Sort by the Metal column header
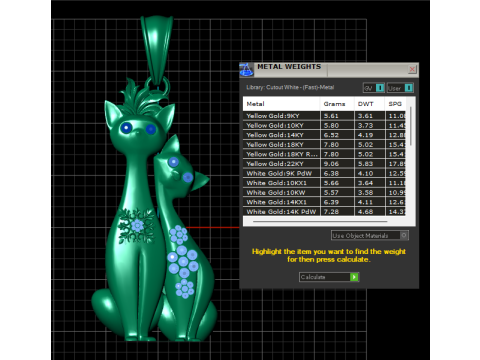The image size is (480, 360). click(281, 104)
